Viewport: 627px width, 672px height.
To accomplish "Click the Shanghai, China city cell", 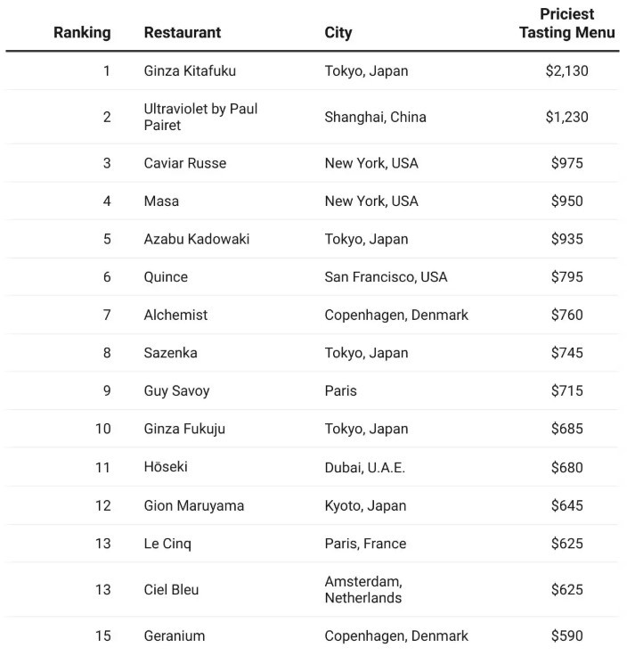I will 375,117.
